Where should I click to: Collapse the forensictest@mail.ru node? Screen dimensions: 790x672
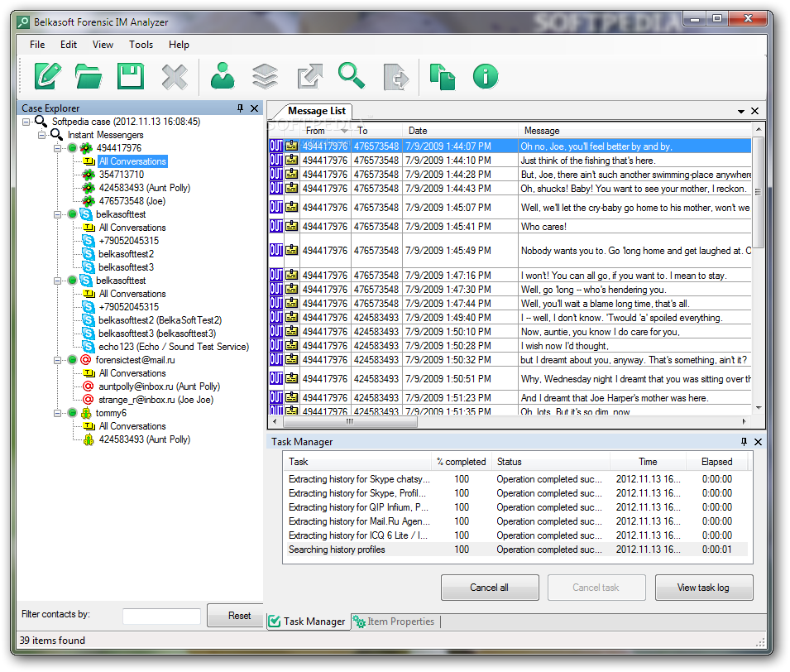coord(57,360)
